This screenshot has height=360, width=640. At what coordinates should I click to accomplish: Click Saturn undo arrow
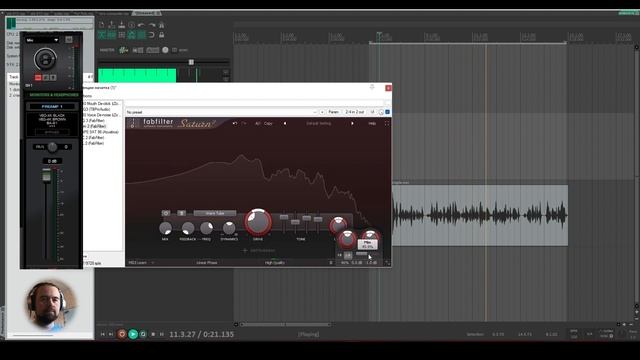235,123
